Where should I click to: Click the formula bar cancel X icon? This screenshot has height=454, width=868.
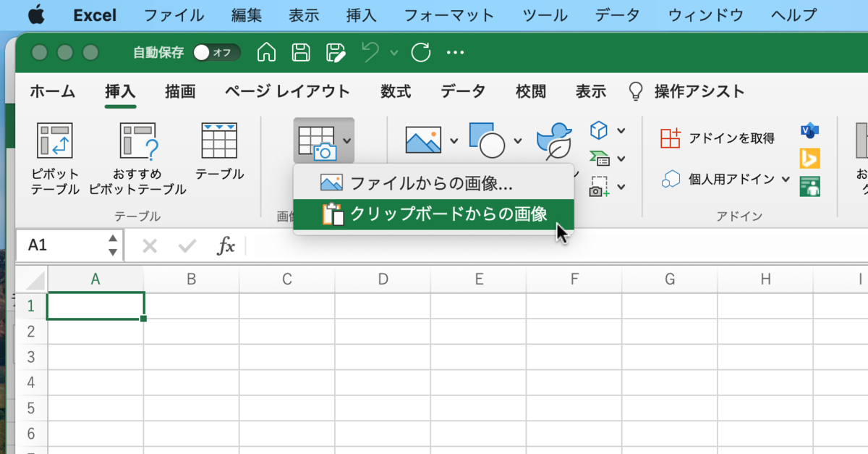[x=150, y=246]
